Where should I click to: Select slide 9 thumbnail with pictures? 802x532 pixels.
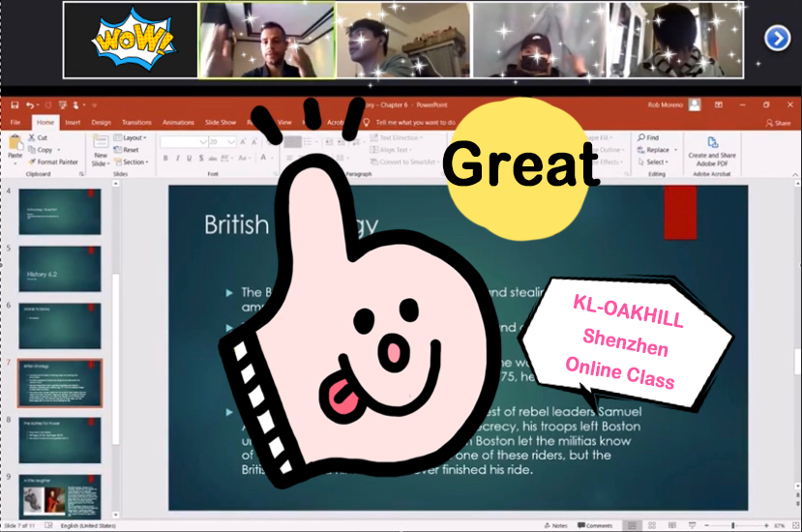[x=60, y=497]
